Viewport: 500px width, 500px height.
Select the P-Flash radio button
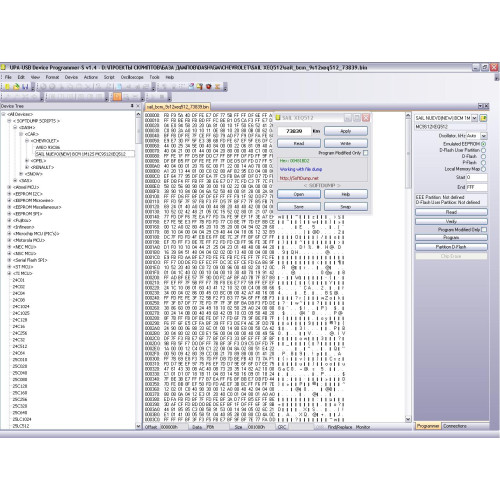[483, 162]
